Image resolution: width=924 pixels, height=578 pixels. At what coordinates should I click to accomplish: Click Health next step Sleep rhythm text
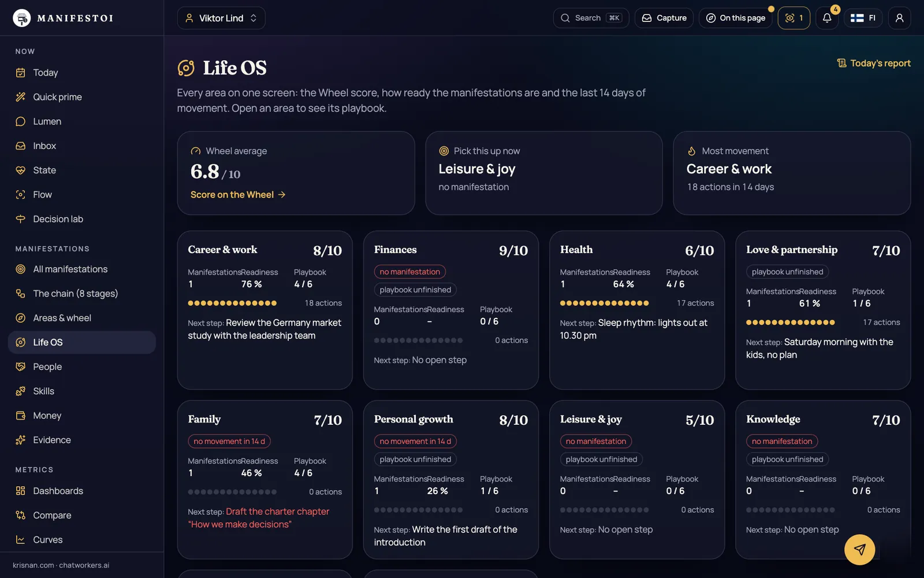[634, 329]
